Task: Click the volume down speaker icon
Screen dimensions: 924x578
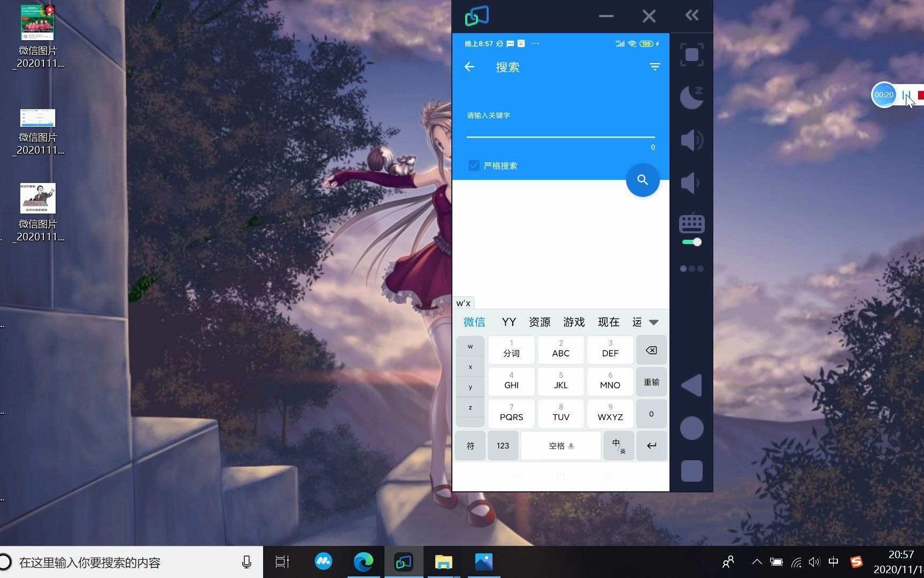Action: coord(690,183)
